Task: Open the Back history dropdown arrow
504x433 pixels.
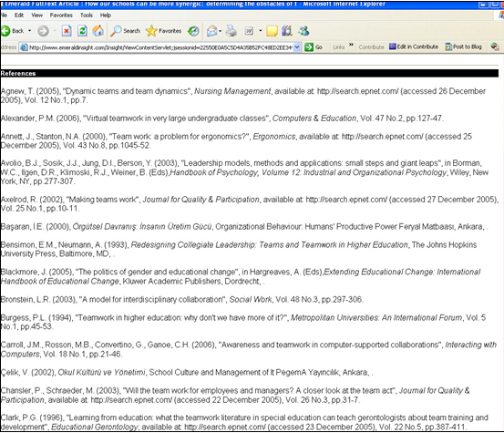Action: (x=30, y=31)
